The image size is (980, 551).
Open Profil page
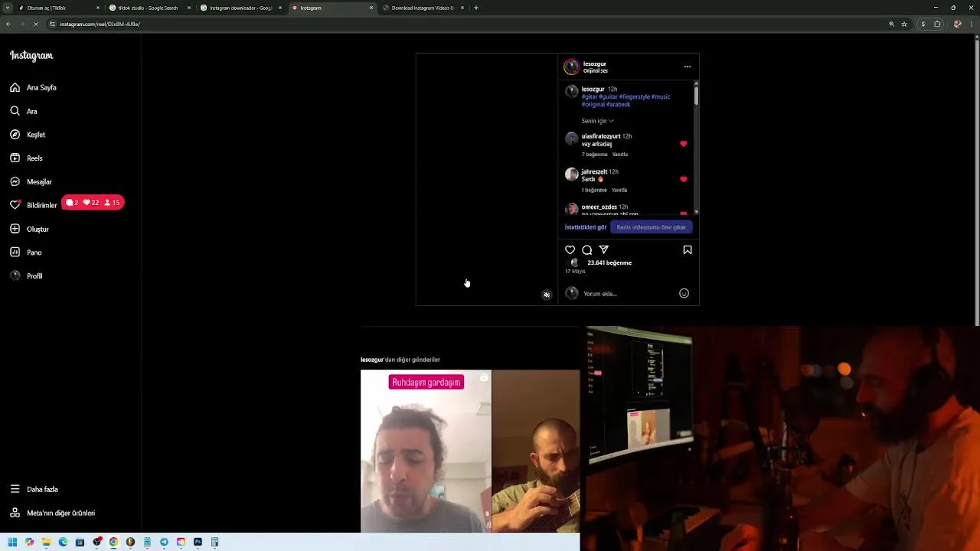point(26,276)
